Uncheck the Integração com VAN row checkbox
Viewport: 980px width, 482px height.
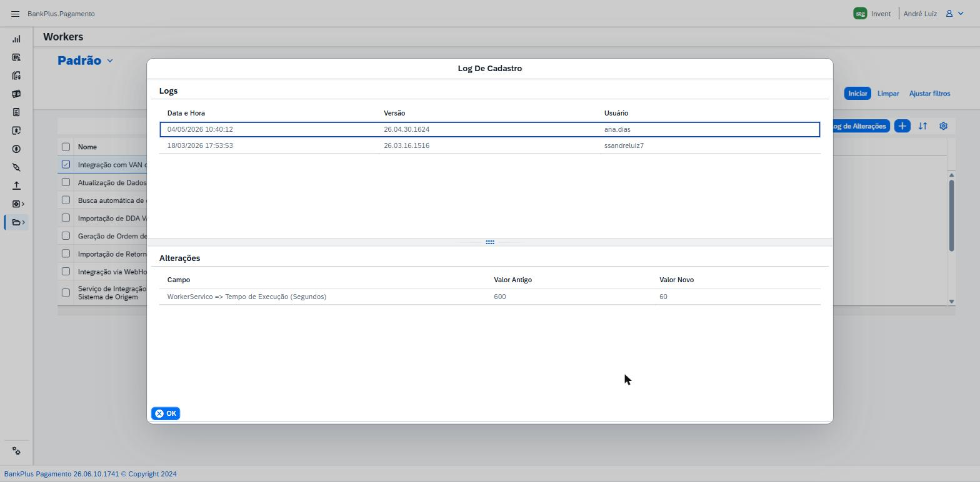(x=66, y=164)
